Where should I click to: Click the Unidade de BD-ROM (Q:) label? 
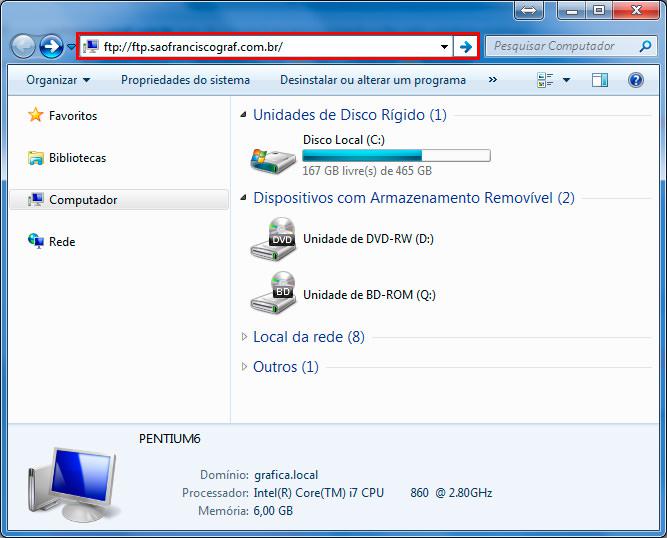[x=369, y=295]
